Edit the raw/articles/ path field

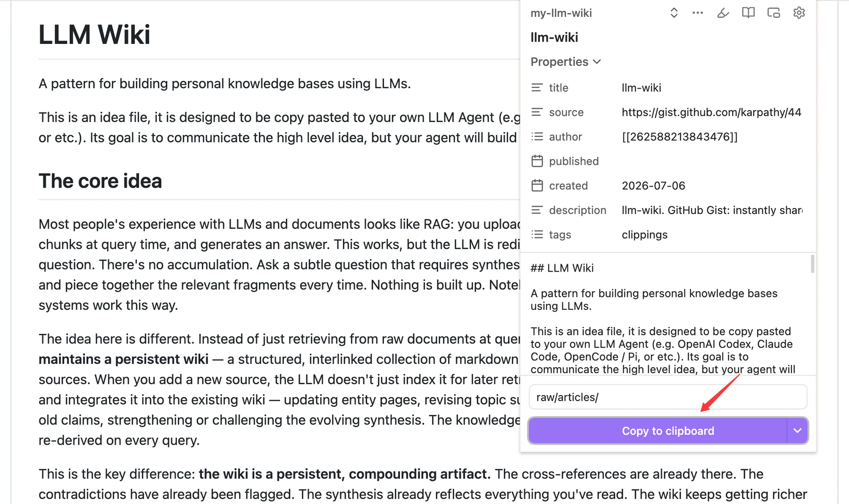[668, 397]
